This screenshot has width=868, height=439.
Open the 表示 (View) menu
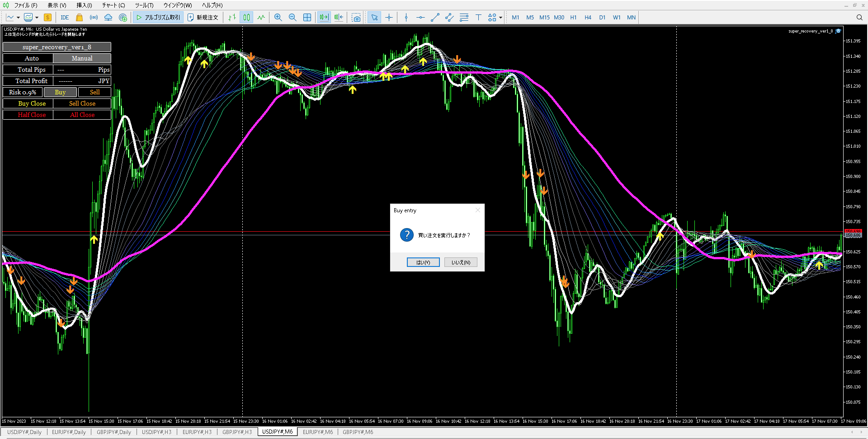tap(57, 5)
